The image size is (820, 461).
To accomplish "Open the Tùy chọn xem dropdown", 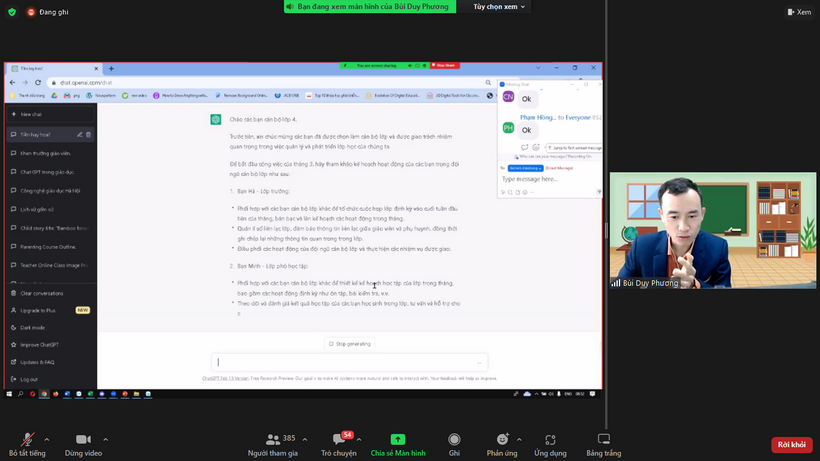I will [498, 7].
